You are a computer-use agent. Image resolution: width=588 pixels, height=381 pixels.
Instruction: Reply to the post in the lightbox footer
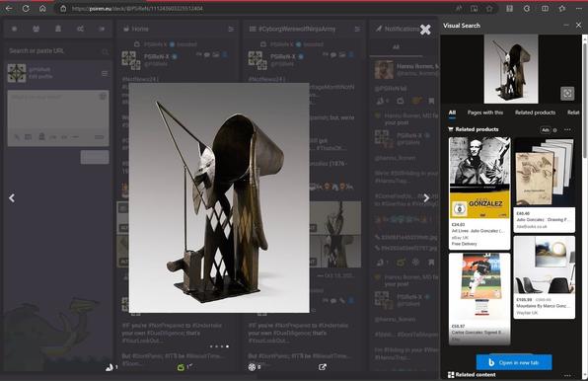tap(110, 367)
